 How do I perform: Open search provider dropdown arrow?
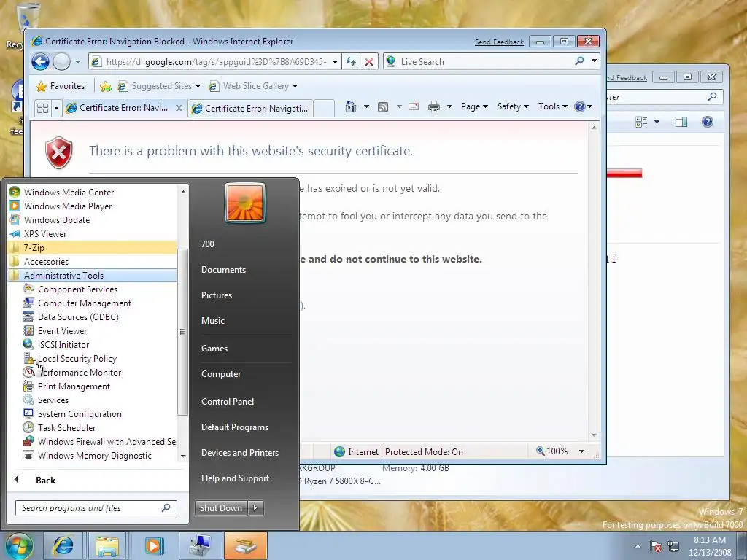pos(594,61)
